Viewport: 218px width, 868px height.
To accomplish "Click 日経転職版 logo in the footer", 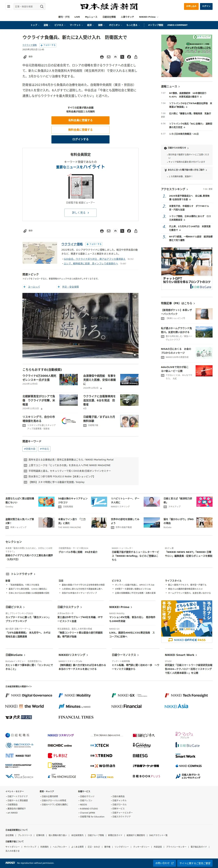I will [17, 735].
